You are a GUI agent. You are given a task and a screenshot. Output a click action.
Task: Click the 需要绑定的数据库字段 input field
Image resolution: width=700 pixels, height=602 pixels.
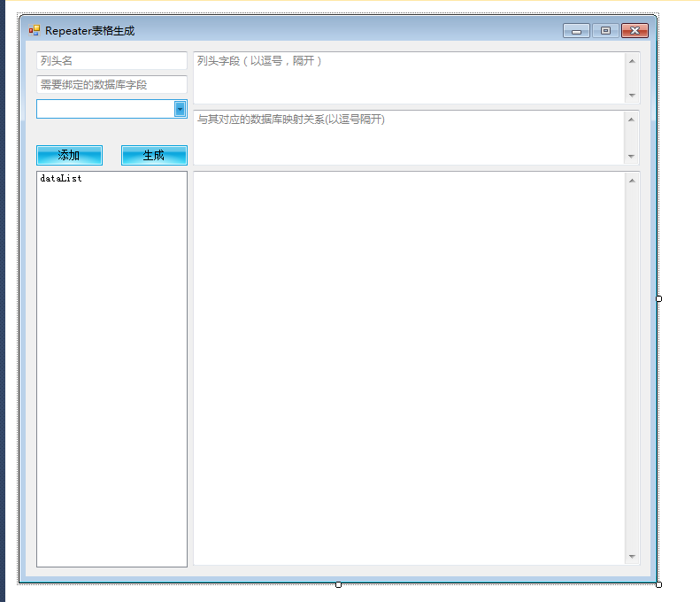click(112, 84)
